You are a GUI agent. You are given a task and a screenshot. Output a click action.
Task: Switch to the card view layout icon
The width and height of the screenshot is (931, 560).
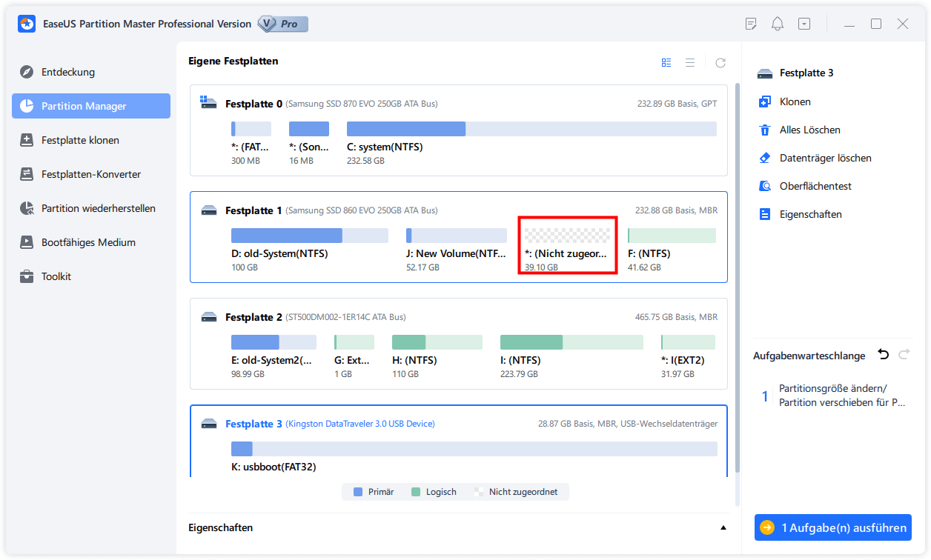pyautogui.click(x=666, y=63)
